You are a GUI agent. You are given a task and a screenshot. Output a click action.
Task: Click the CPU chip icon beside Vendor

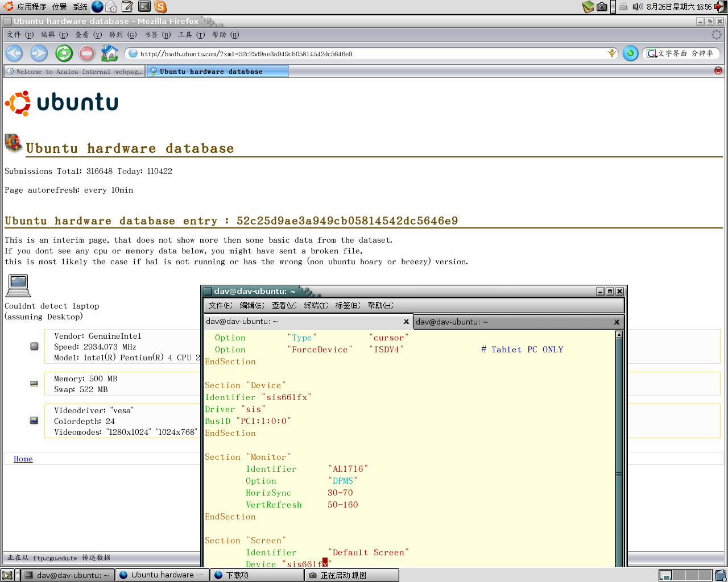pos(34,346)
